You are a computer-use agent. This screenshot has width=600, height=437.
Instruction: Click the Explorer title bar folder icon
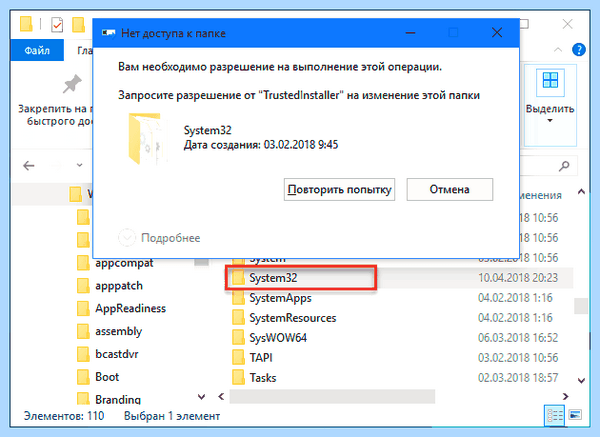(x=26, y=24)
